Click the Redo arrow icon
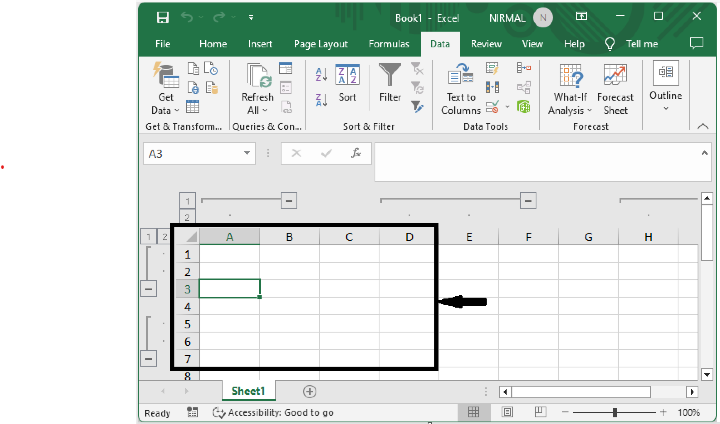Screen dimensions: 720x424 (219, 17)
